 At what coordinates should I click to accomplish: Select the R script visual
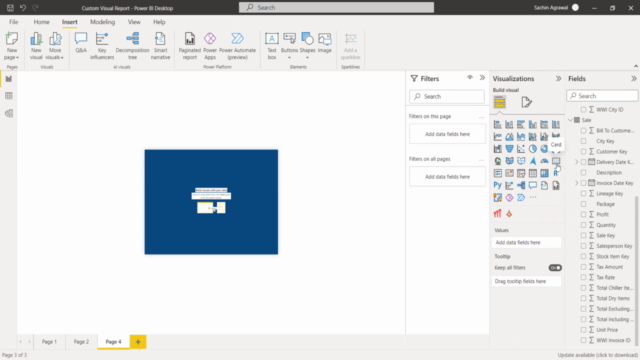(556, 173)
